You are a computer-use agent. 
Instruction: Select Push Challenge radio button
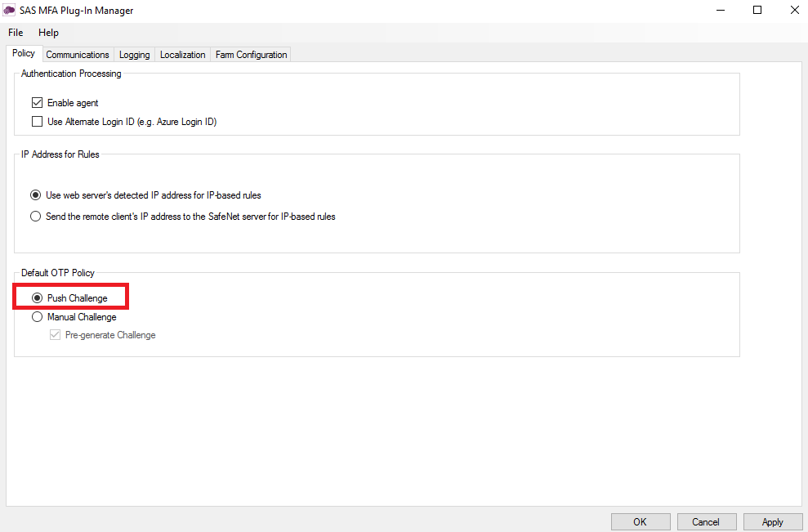(x=37, y=298)
